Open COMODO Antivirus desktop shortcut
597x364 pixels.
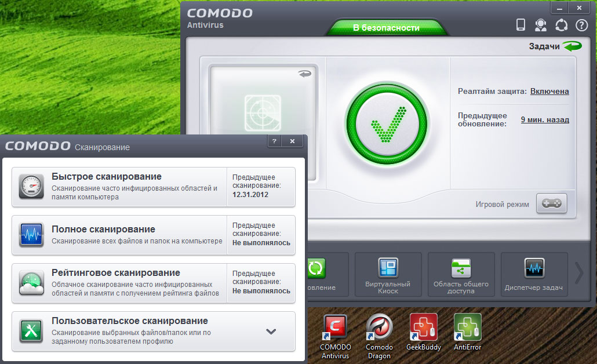[335, 337]
